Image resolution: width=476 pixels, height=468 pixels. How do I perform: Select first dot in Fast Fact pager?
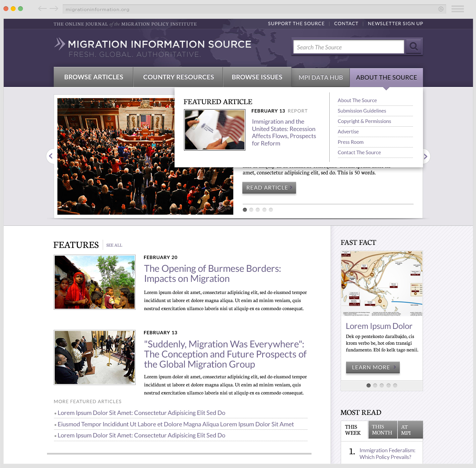pos(369,385)
